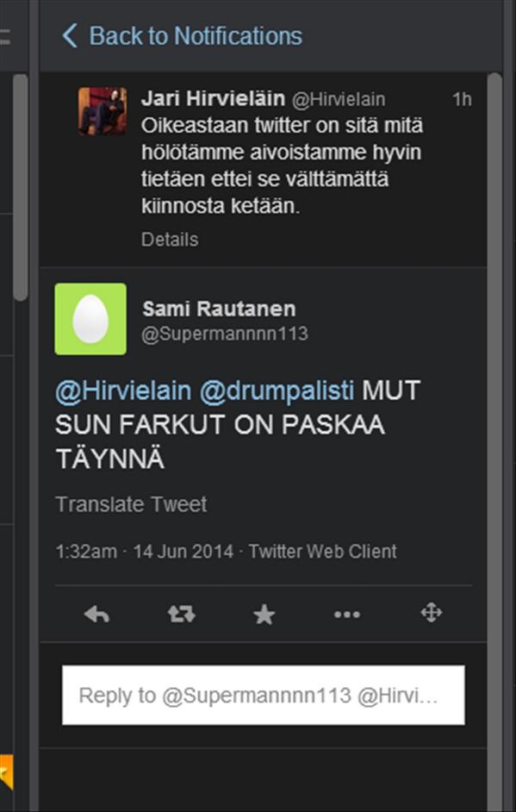
Task: Favorite the tweet with the star icon
Action: (x=264, y=615)
